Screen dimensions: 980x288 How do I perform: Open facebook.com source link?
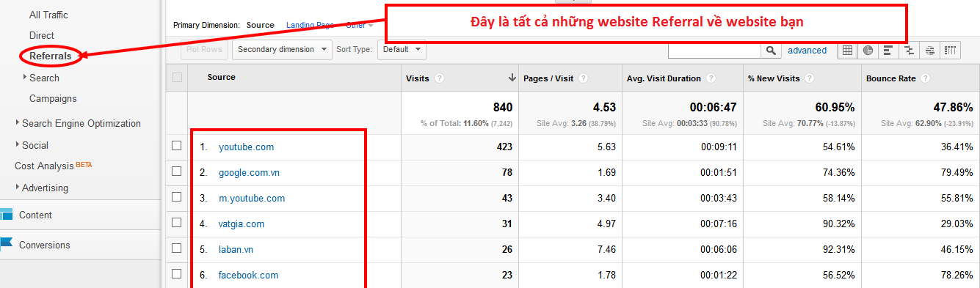pos(248,275)
